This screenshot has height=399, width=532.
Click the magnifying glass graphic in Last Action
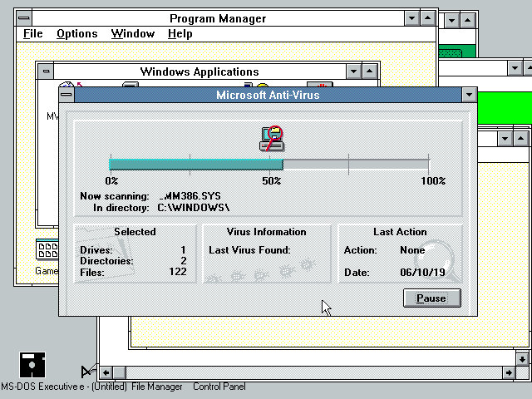point(441,262)
